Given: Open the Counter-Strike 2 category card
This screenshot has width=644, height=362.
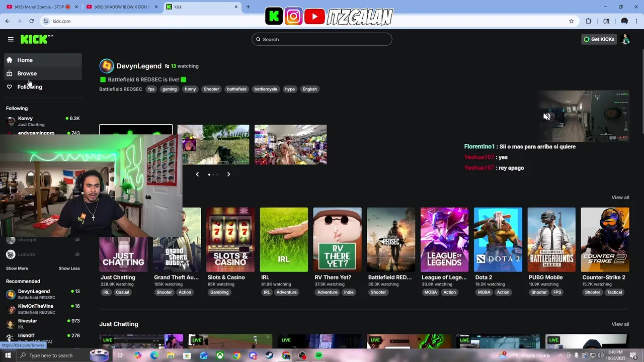Looking at the screenshot, I should pyautogui.click(x=605, y=240).
